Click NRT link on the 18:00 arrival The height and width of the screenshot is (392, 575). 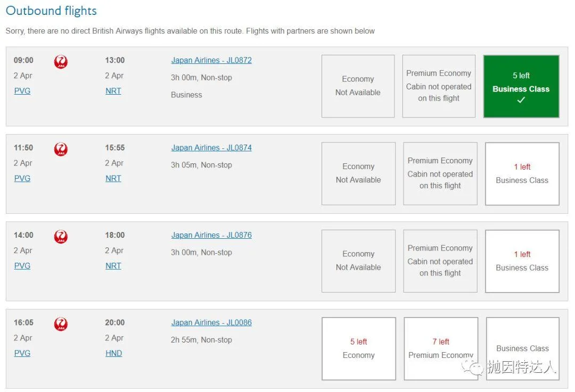[x=113, y=265]
